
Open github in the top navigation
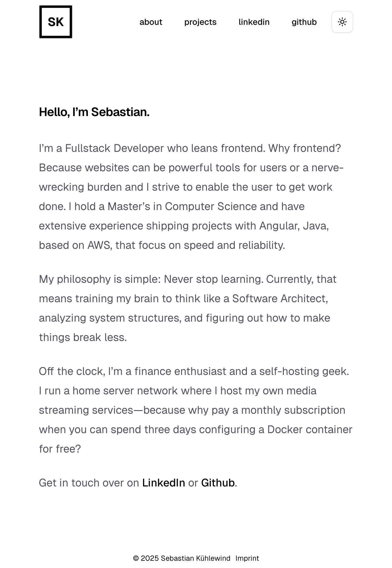click(304, 22)
